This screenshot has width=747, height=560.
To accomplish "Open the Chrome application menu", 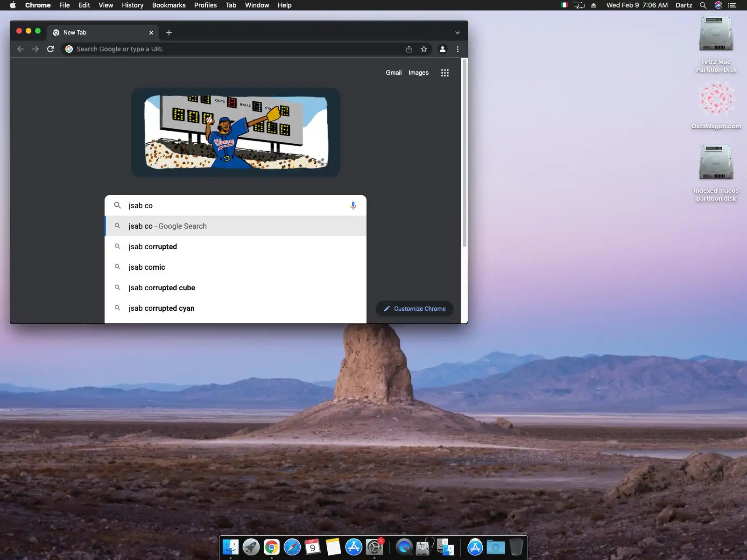I will click(38, 5).
